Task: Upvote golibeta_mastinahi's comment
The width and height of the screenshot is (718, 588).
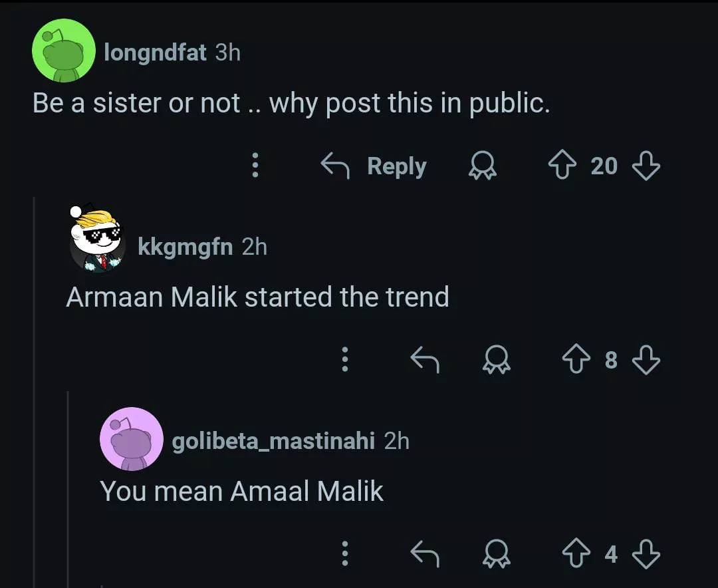Action: [x=577, y=553]
